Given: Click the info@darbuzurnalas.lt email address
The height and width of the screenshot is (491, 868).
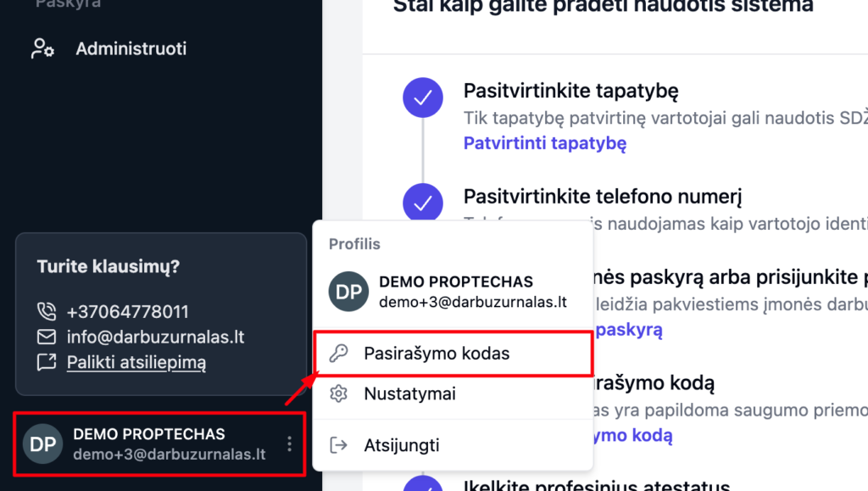Looking at the screenshot, I should (x=155, y=337).
